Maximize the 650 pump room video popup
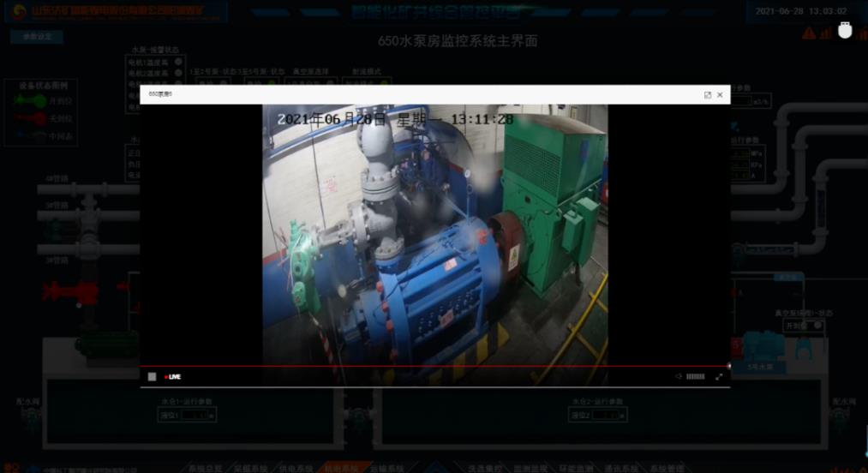Image resolution: width=868 pixels, height=473 pixels. 707,94
